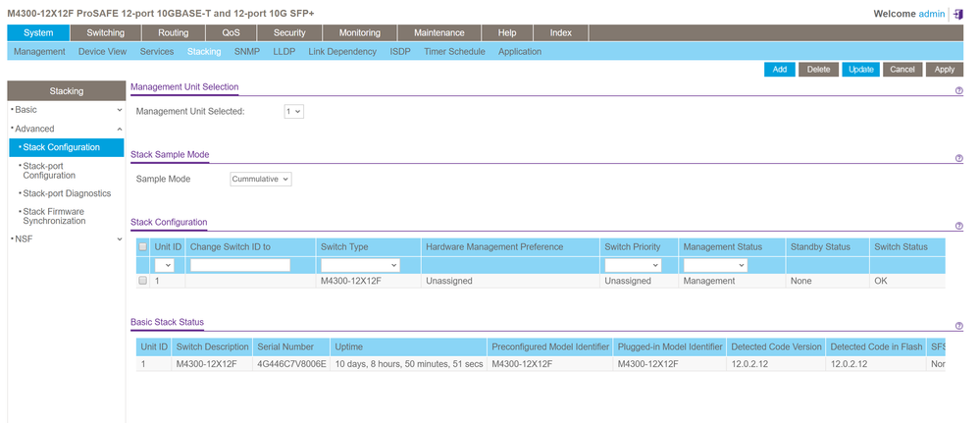
Task: Click the Standby Status None cell
Action: pyautogui.click(x=828, y=281)
